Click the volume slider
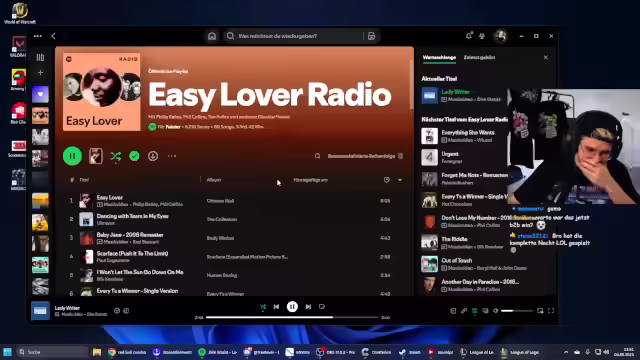 pos(517,311)
